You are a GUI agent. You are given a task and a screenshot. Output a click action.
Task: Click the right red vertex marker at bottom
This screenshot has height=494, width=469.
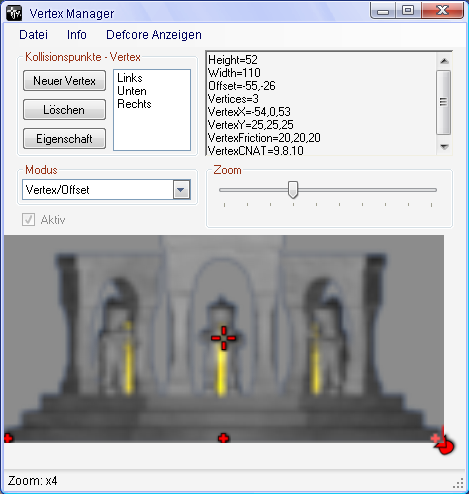[435, 438]
